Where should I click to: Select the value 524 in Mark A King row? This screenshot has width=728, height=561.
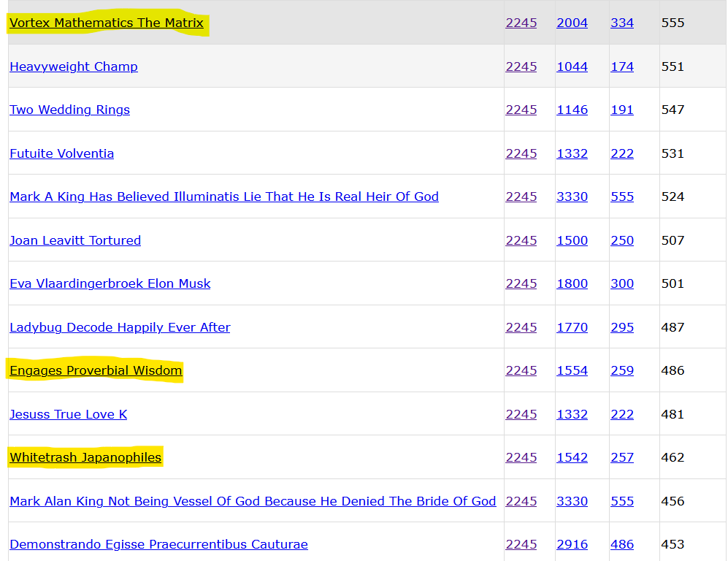673,196
